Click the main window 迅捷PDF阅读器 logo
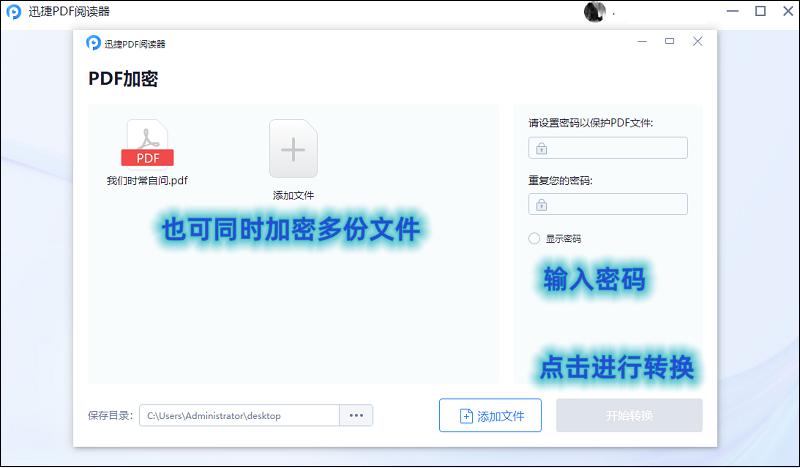The width and height of the screenshot is (800, 468). [13, 11]
